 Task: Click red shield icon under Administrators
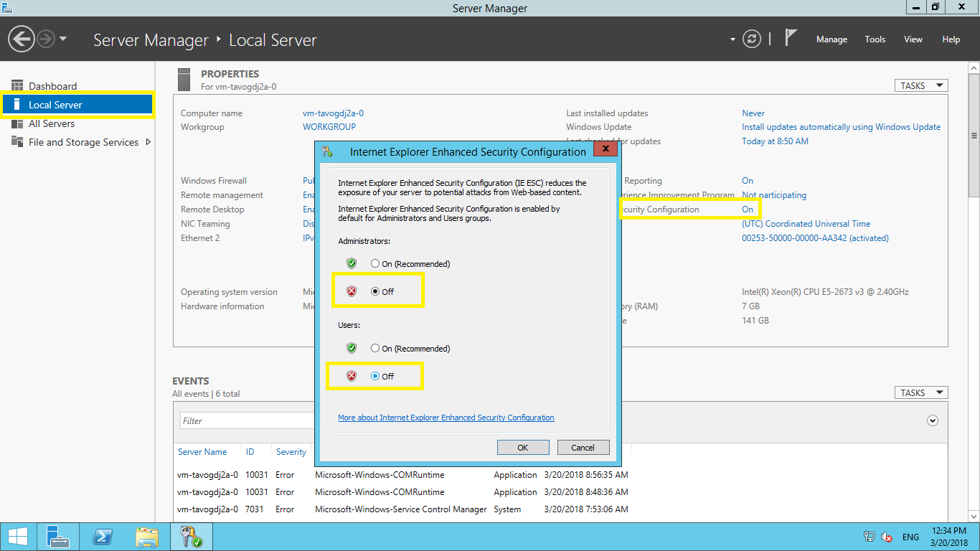[x=352, y=291]
